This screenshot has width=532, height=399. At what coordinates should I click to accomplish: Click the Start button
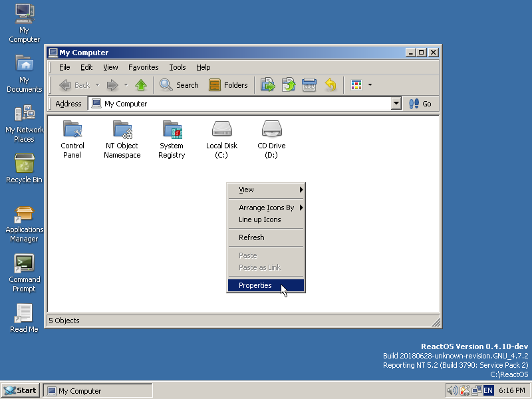21,390
